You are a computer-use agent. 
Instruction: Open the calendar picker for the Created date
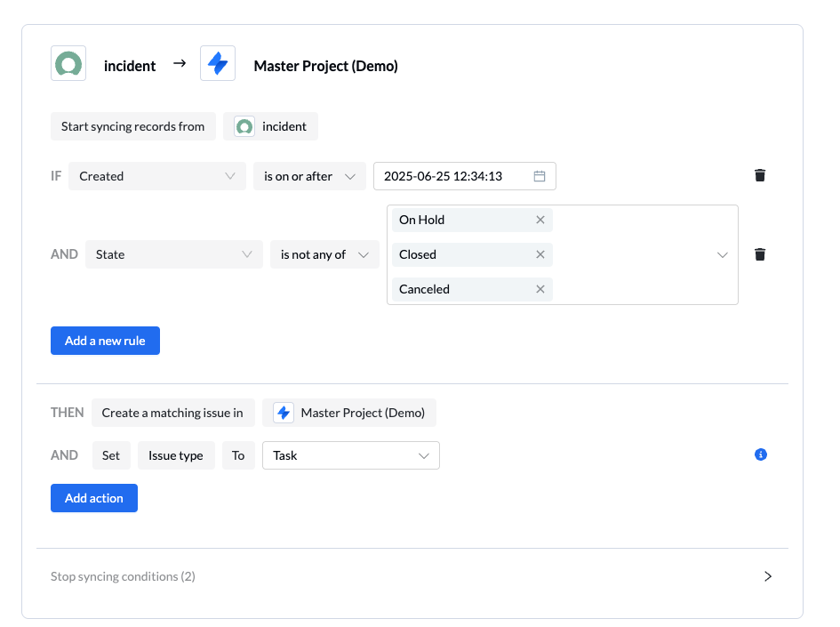[538, 176]
